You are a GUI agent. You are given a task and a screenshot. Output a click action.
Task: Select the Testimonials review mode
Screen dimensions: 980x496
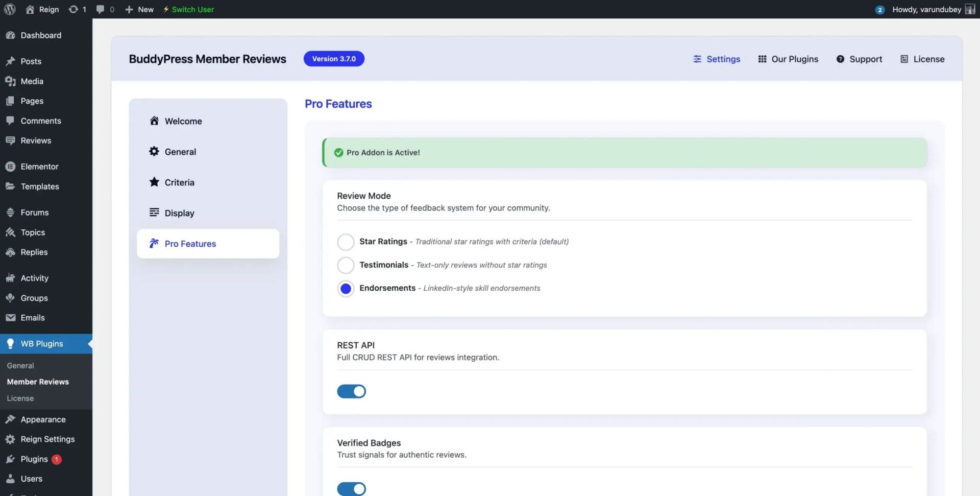point(346,265)
